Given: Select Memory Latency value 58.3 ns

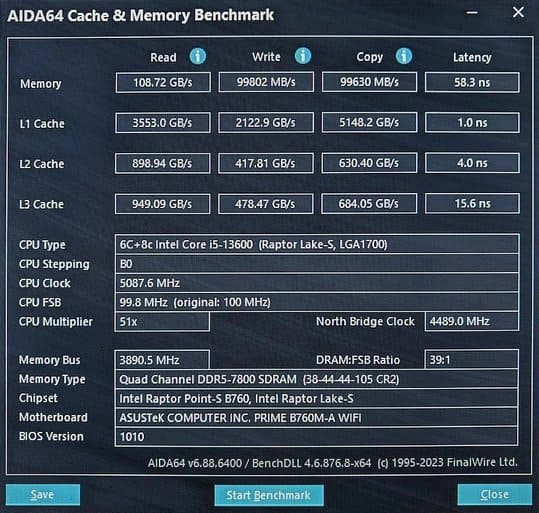Looking at the screenshot, I should [472, 83].
